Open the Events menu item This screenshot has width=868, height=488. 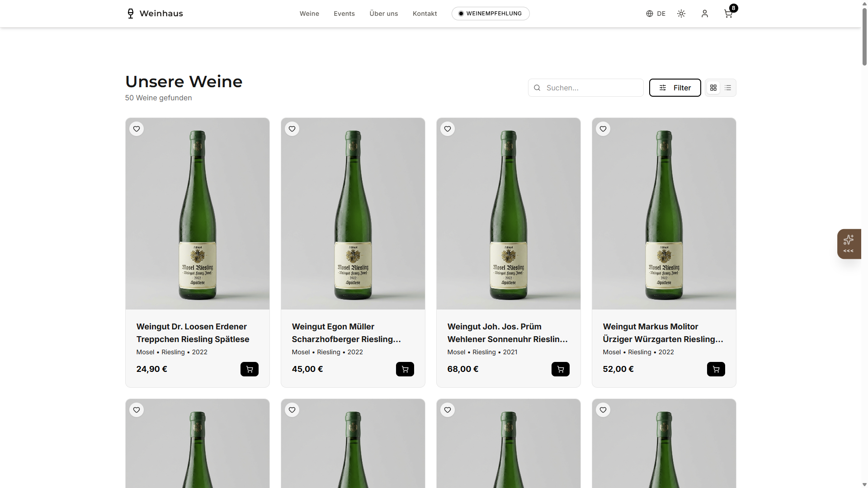point(344,14)
